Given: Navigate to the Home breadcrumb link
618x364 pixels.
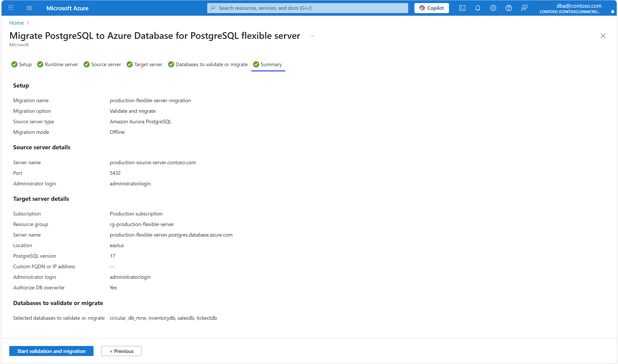Looking at the screenshot, I should [x=16, y=23].
